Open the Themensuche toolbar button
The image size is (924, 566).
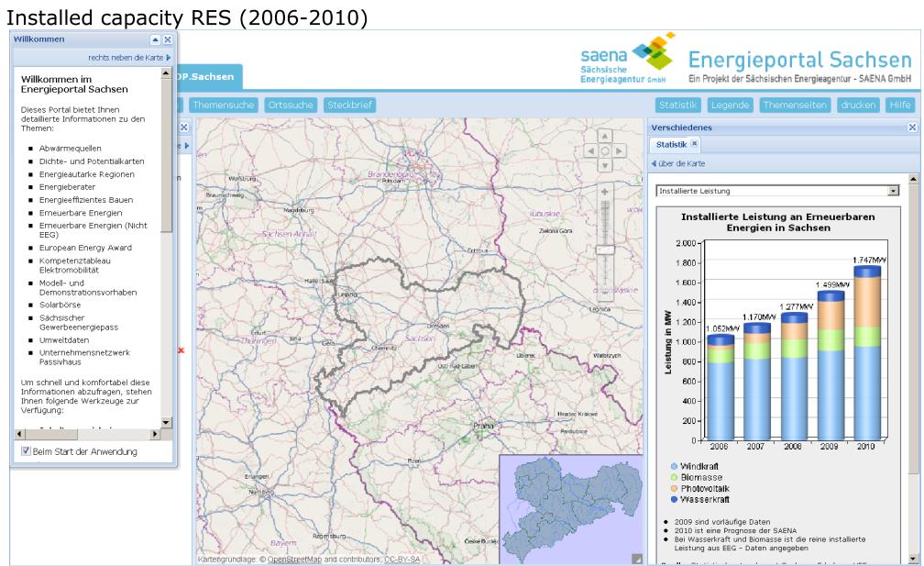click(224, 105)
